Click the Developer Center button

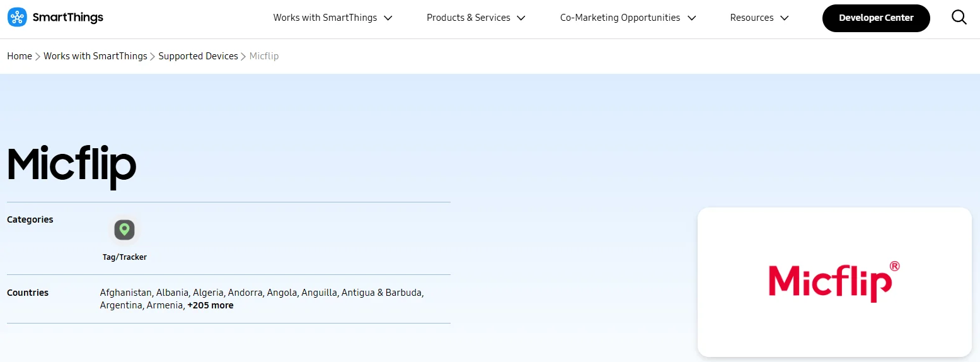coord(876,18)
